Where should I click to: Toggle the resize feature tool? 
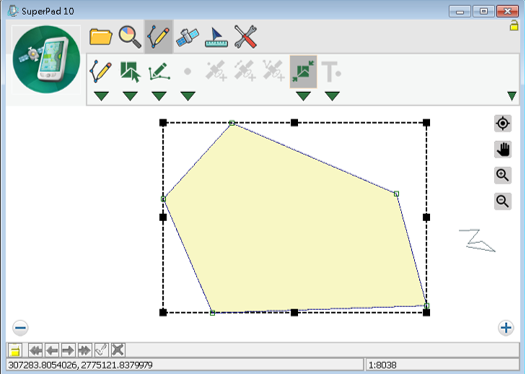(303, 72)
